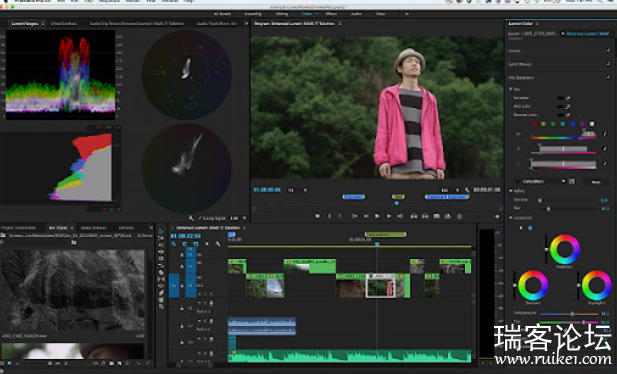
Task: Click the Extract button in Program monitor
Action: [x=425, y=216]
